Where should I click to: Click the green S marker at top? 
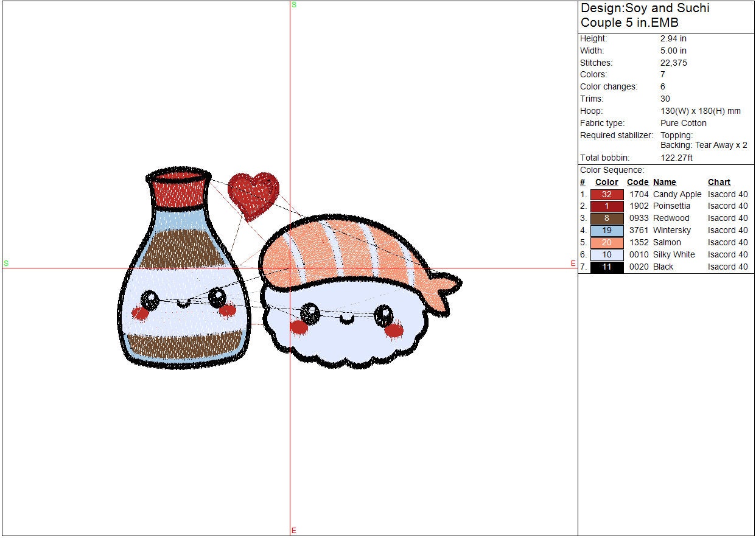(294, 5)
